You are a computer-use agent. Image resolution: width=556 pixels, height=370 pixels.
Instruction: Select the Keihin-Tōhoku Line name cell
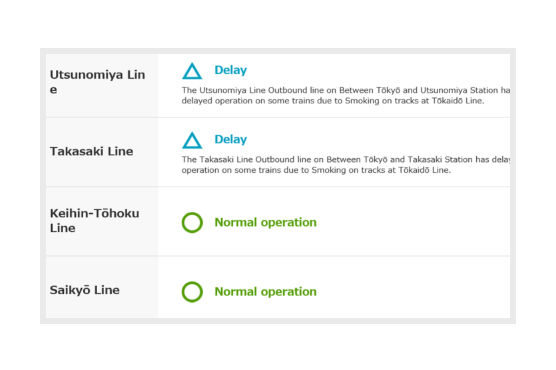[x=102, y=221]
